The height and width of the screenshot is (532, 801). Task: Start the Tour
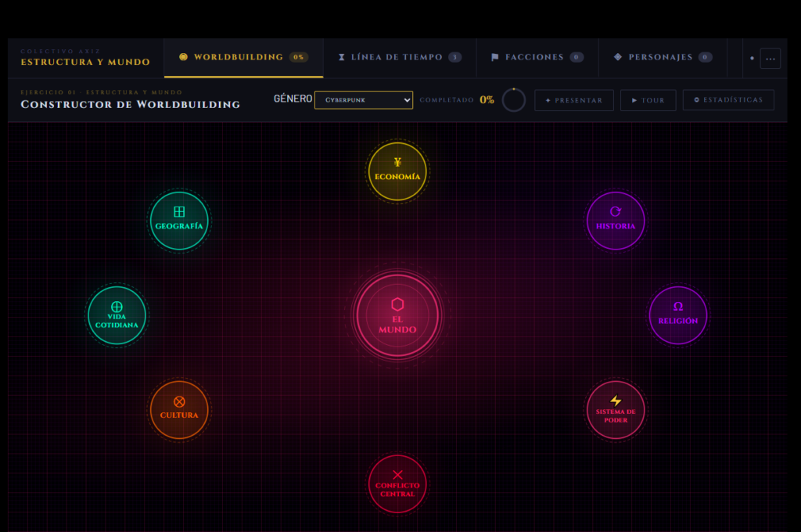point(648,100)
